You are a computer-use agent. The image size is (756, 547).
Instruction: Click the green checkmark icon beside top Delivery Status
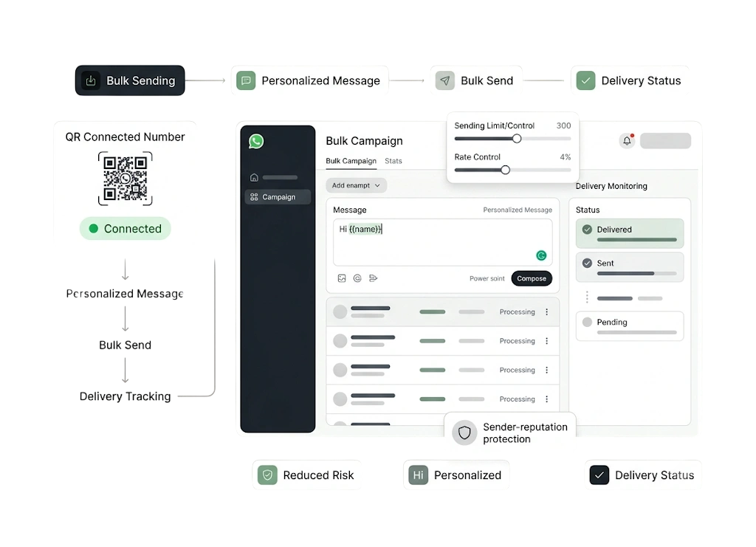585,80
